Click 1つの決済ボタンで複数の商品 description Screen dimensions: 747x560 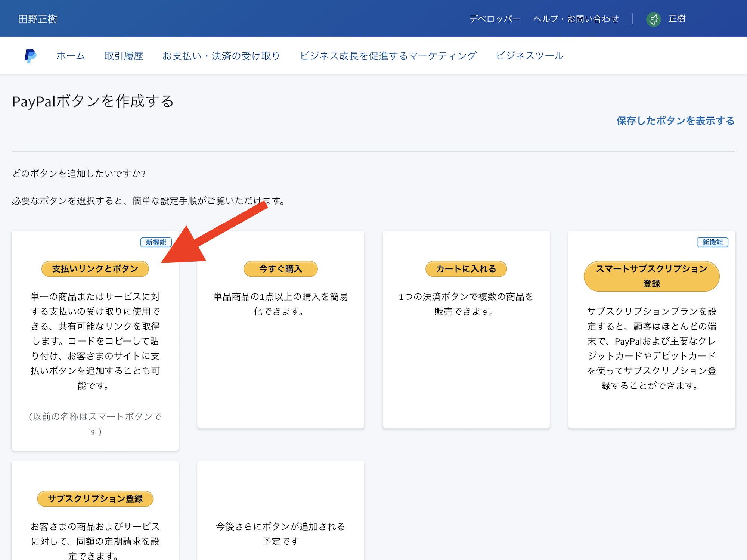466,304
